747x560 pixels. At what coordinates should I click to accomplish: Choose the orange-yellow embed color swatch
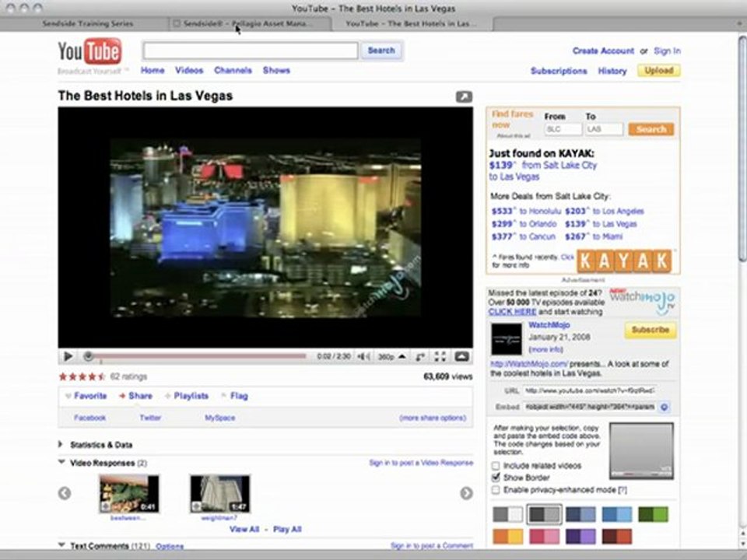pyautogui.click(x=507, y=536)
